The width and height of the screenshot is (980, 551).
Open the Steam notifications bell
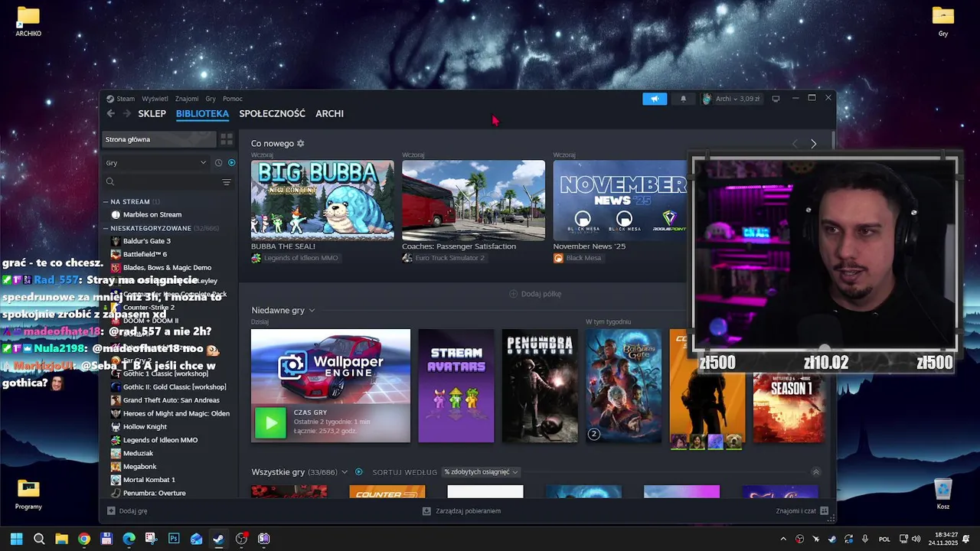pyautogui.click(x=684, y=99)
